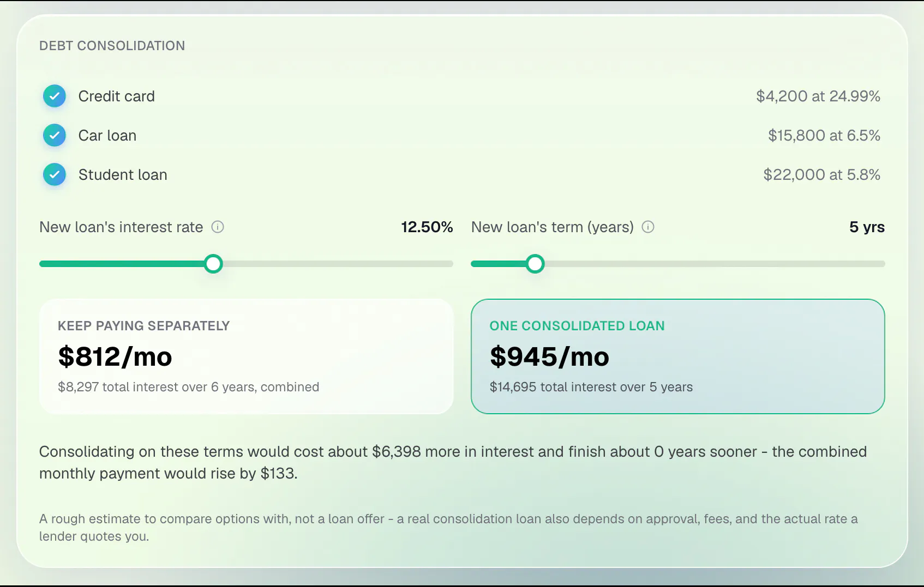924x587 pixels.
Task: Select the One Consolidated Loan card
Action: [x=678, y=356]
